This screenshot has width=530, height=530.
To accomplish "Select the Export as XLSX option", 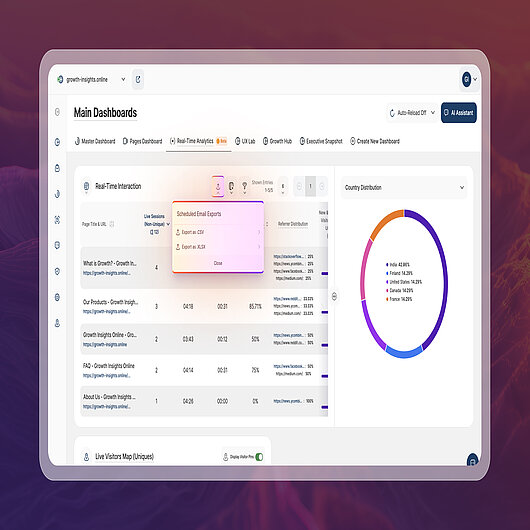I will (x=218, y=247).
